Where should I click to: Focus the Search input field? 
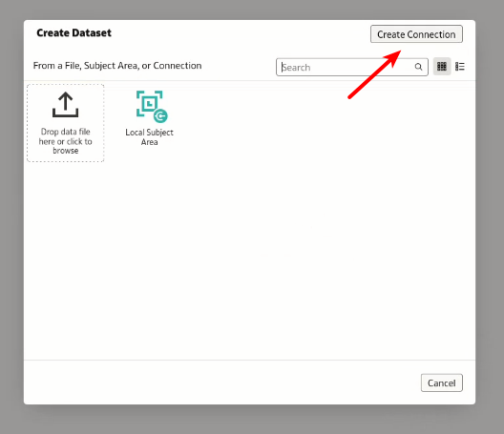[x=352, y=67]
